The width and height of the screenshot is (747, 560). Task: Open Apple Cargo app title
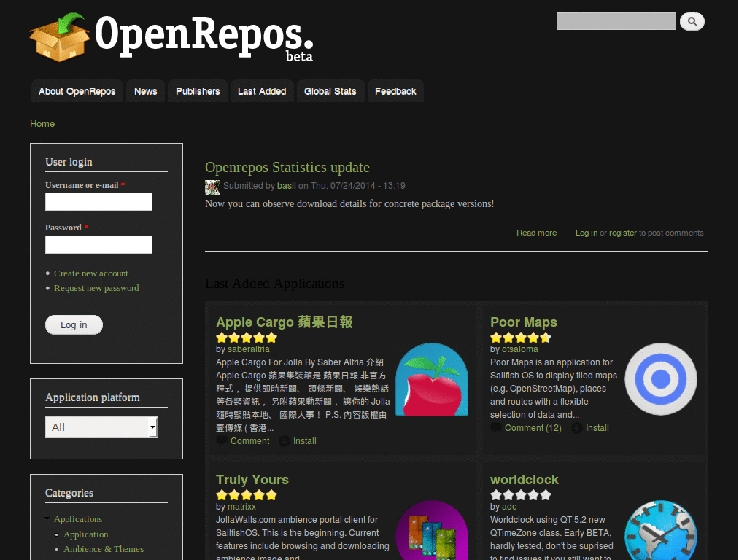click(285, 322)
